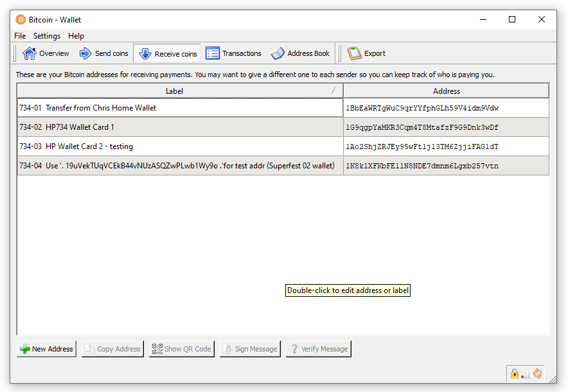Open the Help menu

(76, 36)
